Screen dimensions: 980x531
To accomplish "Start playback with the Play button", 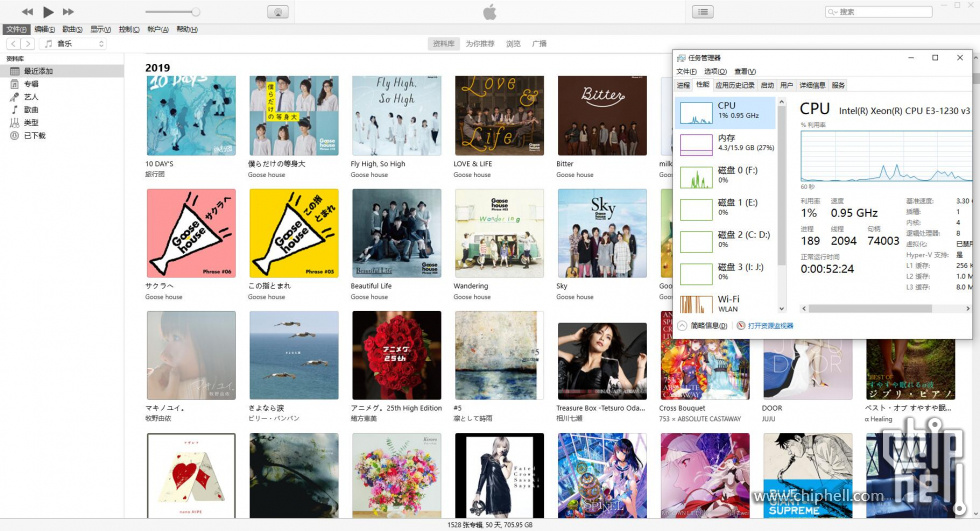I will pos(48,12).
